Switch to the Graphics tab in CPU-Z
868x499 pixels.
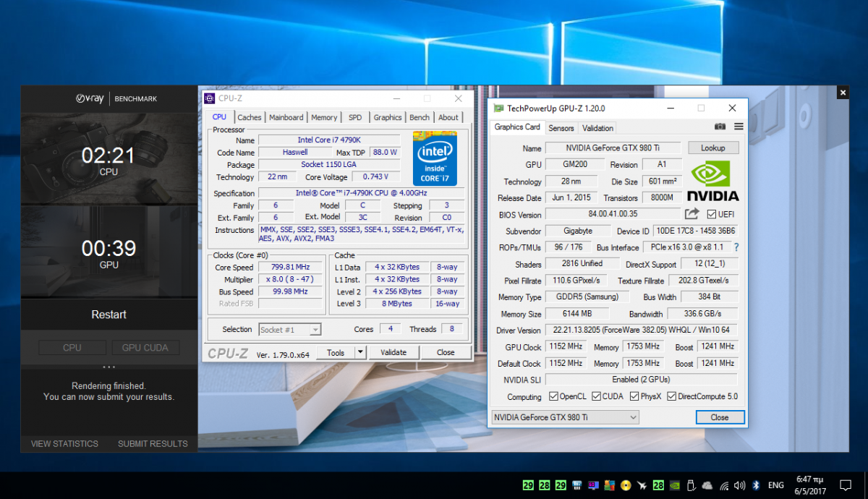(388, 117)
